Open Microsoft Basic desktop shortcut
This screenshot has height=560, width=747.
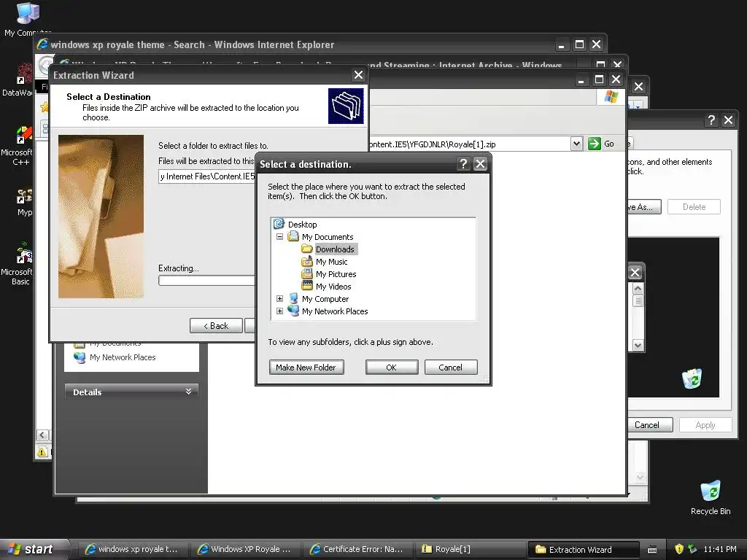pos(20,264)
